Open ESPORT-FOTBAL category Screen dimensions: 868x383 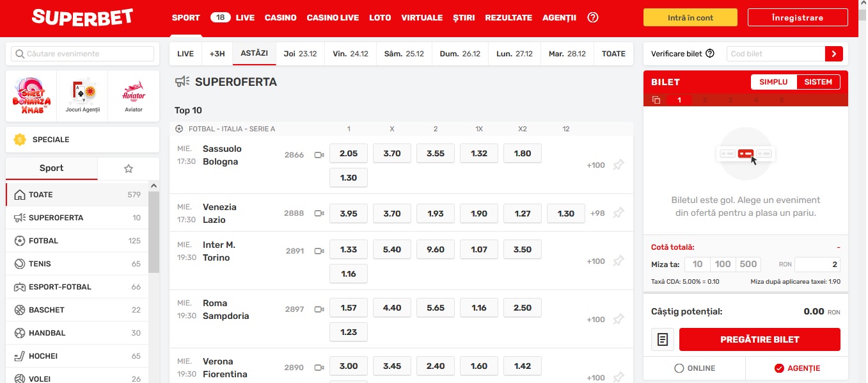[77, 287]
